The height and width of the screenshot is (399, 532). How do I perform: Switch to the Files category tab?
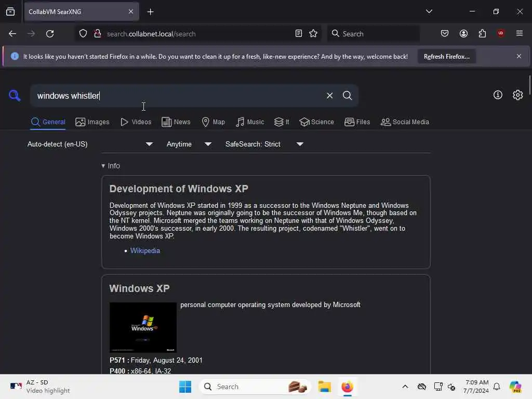[357, 122]
